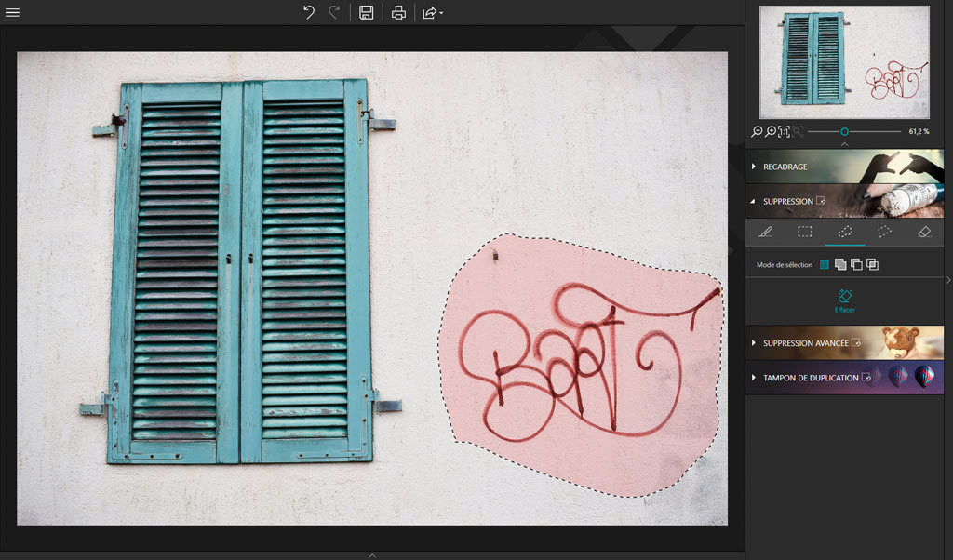Click the save floppy disk icon
This screenshot has width=953, height=560.
pyautogui.click(x=367, y=13)
